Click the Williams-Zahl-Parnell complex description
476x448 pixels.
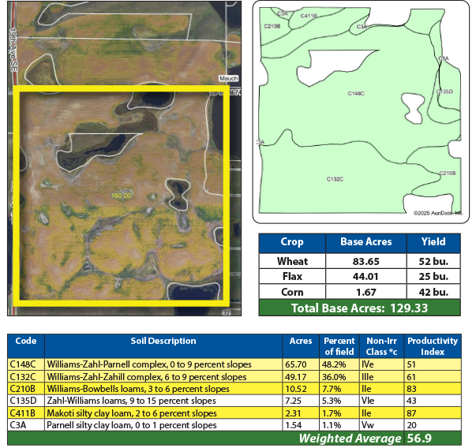149,364
